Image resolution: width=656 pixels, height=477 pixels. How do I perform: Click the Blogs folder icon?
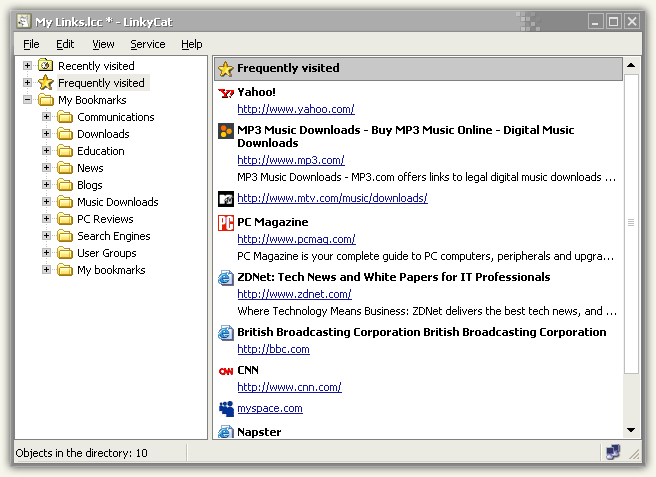click(x=65, y=185)
